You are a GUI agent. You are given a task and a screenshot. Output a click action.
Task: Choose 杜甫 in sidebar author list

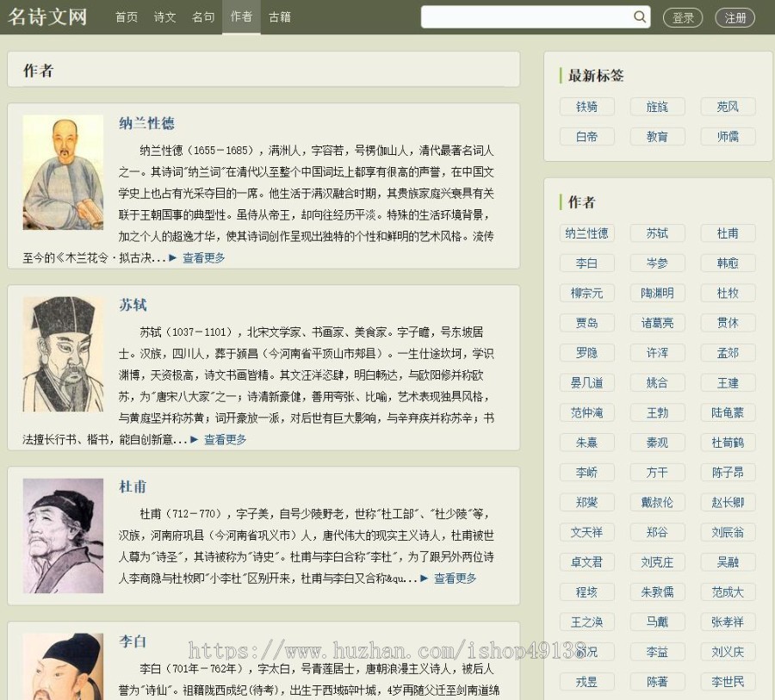(x=728, y=233)
